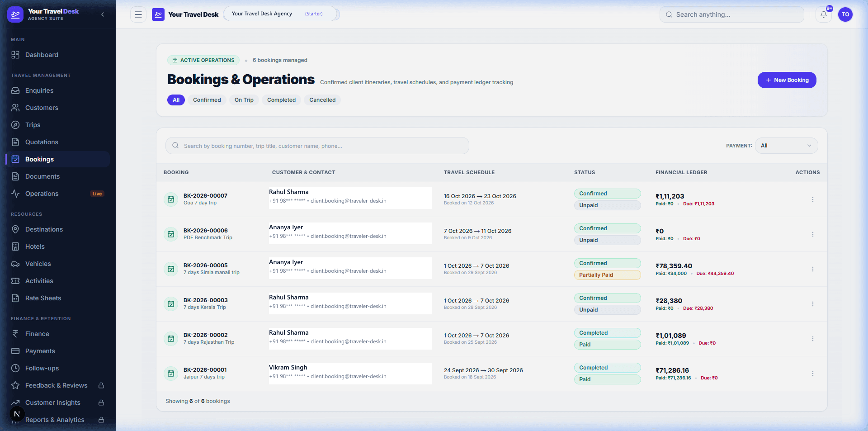This screenshot has height=431, width=868.
Task: Filter bookings by Confirmed
Action: (x=207, y=100)
